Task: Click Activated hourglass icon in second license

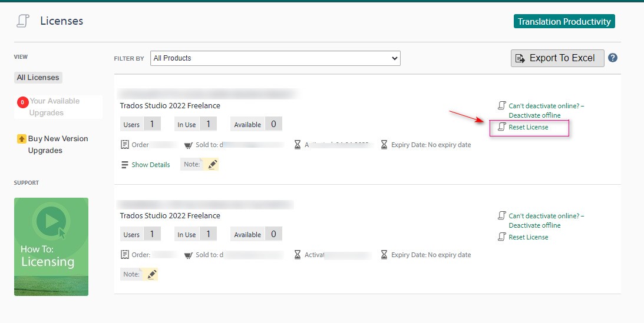Action: tap(298, 255)
